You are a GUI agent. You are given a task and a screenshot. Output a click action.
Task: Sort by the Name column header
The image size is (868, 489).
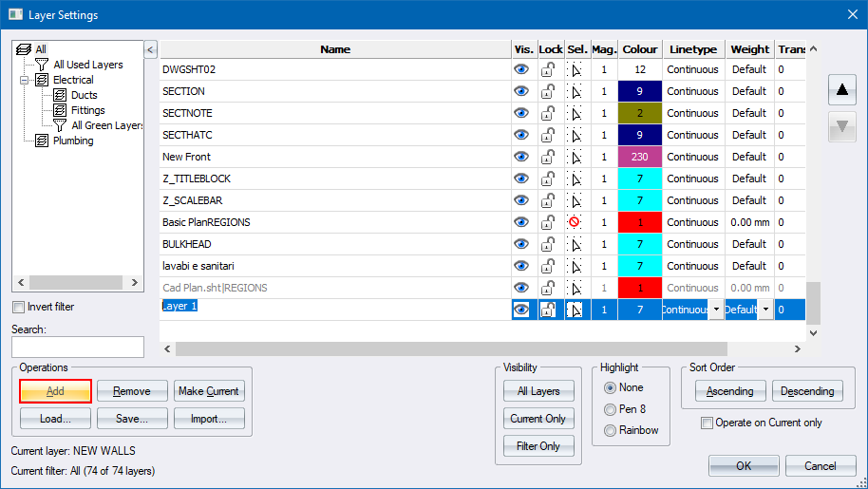coord(334,49)
